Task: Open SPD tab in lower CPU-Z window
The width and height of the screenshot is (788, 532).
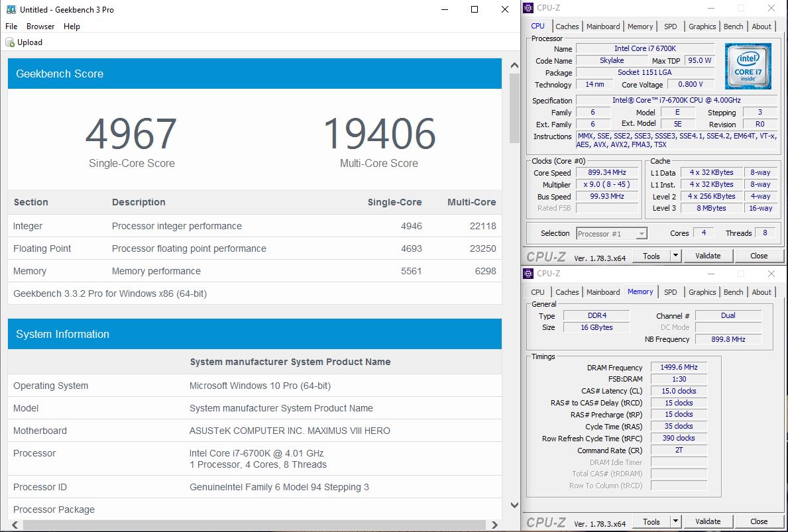Action: click(x=671, y=292)
